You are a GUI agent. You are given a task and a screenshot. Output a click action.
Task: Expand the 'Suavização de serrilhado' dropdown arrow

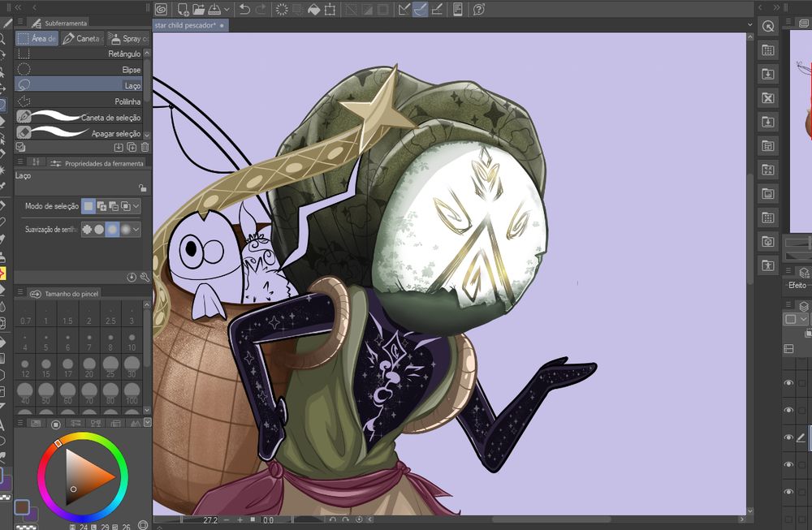(136, 229)
